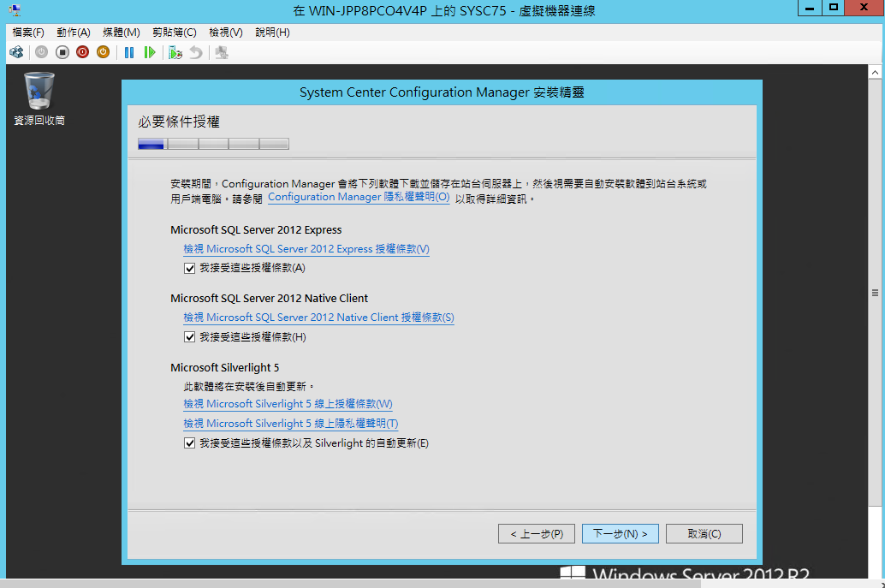
Task: Open the 檢視(V) menu
Action: (x=226, y=33)
